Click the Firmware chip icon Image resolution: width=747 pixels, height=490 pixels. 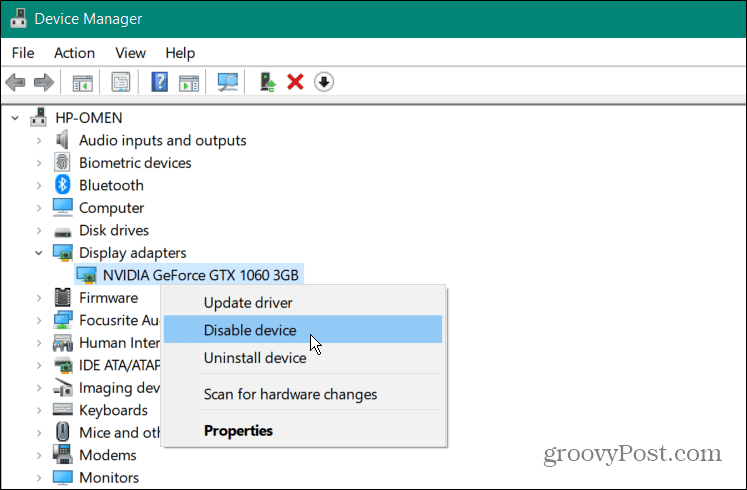click(62, 297)
